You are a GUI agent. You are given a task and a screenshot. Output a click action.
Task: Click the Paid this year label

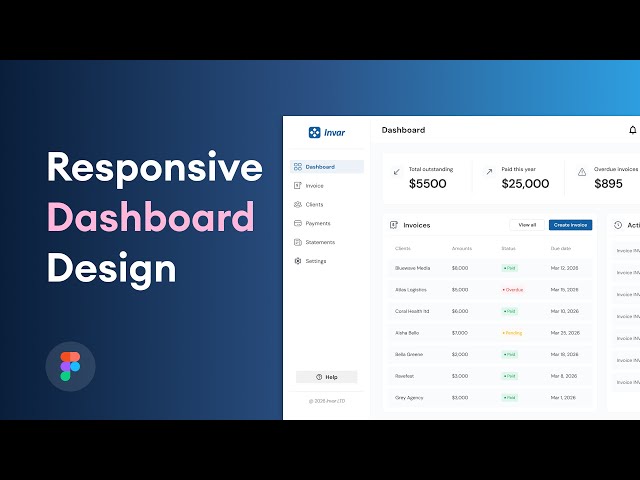(x=518, y=169)
